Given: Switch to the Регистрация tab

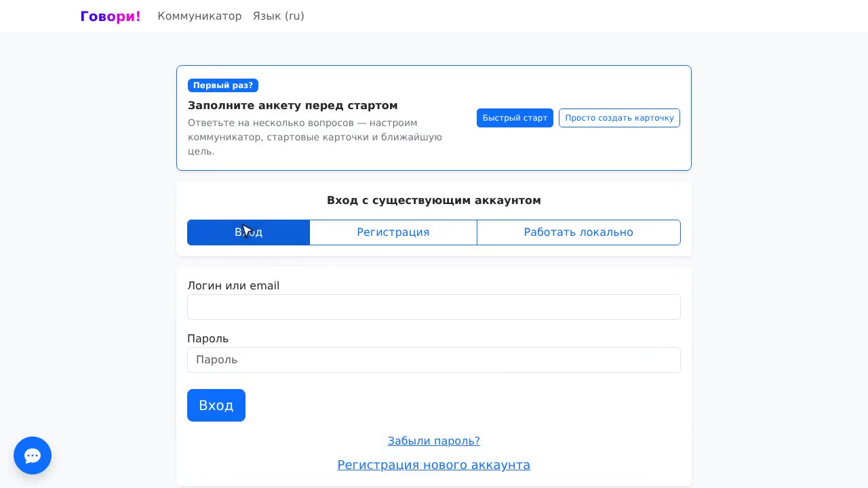Looking at the screenshot, I should pos(393,232).
